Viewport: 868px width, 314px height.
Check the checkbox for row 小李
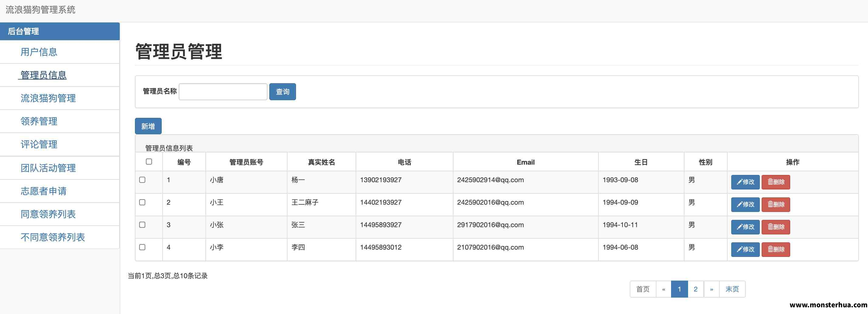(x=142, y=247)
